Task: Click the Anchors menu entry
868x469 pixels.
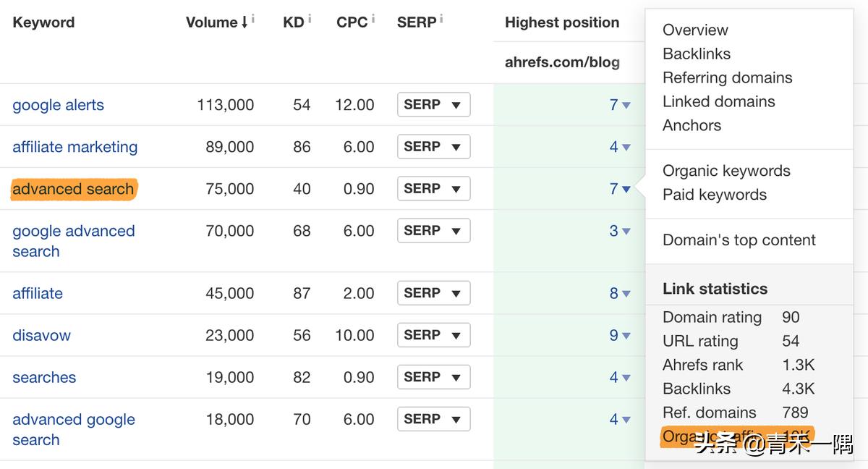Action: pyautogui.click(x=692, y=125)
